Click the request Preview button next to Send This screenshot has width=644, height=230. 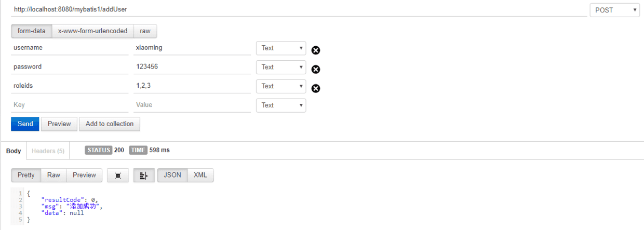click(59, 124)
